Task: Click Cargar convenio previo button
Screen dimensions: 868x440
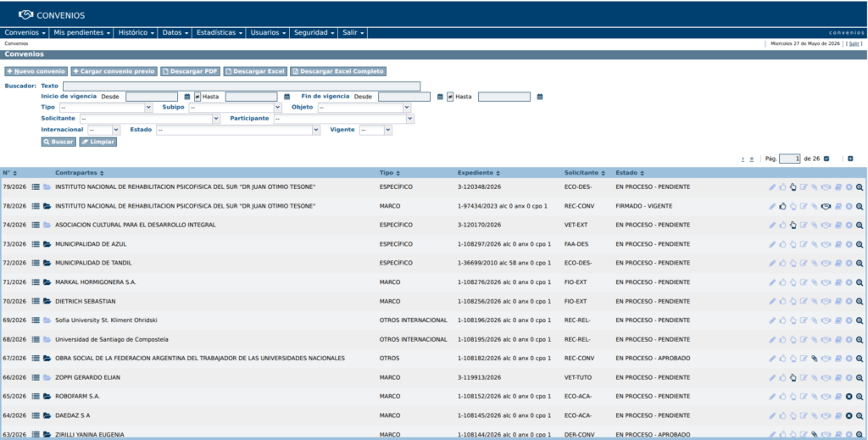Action: point(114,71)
